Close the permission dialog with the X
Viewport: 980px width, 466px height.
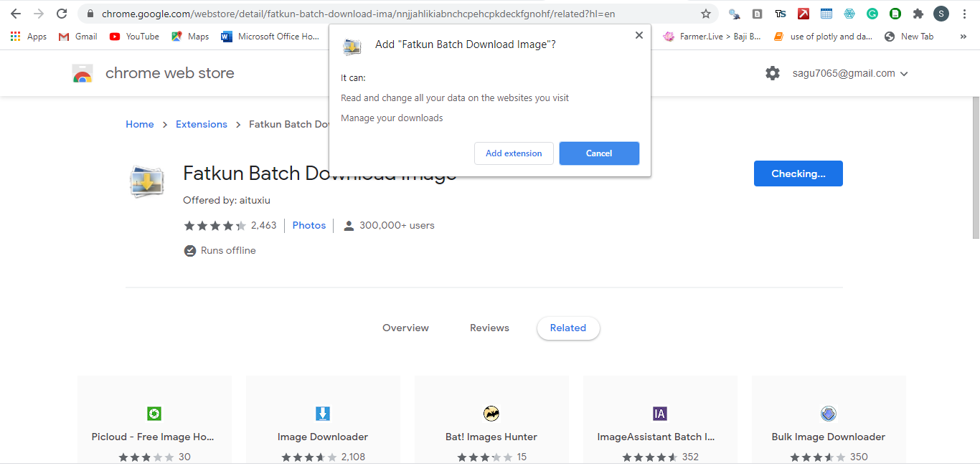click(x=639, y=35)
